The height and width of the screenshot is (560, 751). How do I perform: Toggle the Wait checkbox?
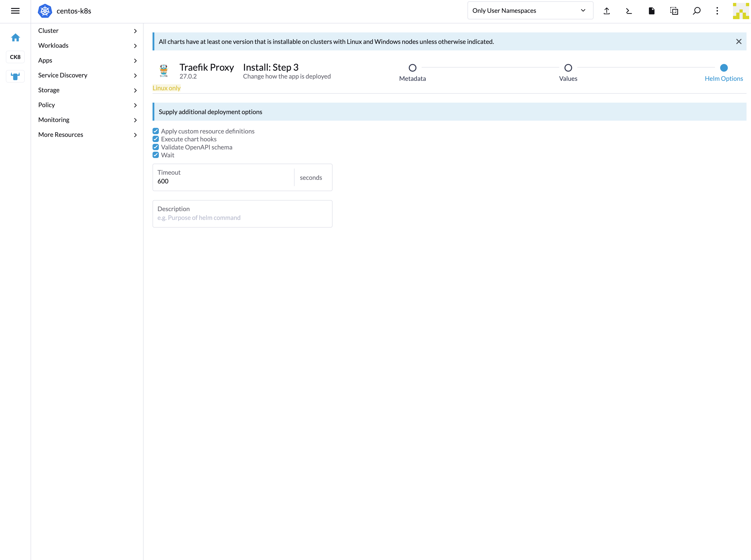click(156, 155)
